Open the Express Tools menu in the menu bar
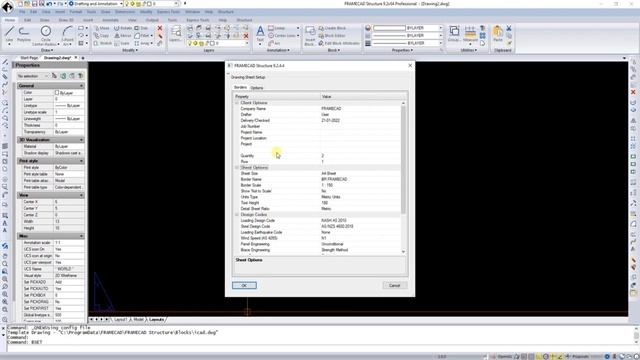640x360 pixels. [168, 12]
